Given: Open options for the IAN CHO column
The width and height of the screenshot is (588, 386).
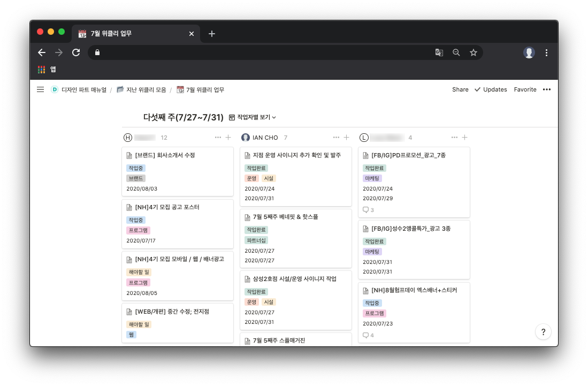Looking at the screenshot, I should [x=336, y=138].
